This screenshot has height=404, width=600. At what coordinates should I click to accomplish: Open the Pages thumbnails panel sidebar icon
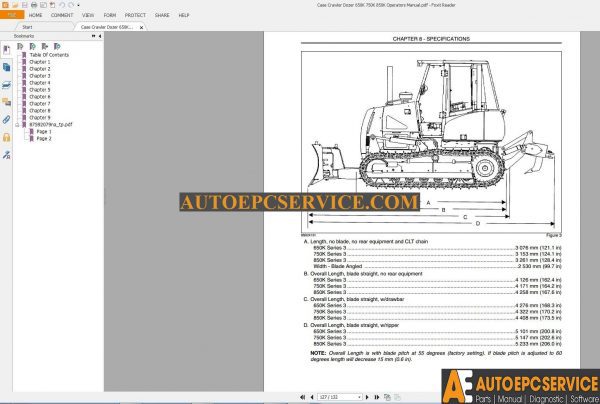[x=7, y=68]
